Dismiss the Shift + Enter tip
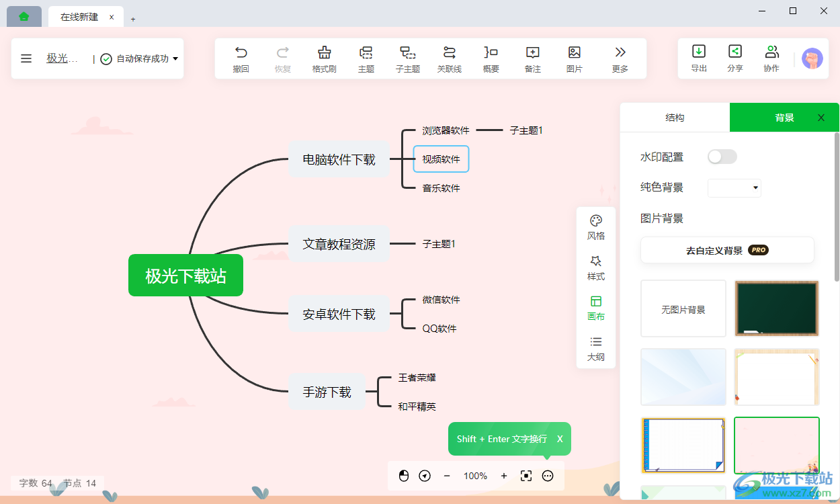Screen dimensions: 840x504 560,439
